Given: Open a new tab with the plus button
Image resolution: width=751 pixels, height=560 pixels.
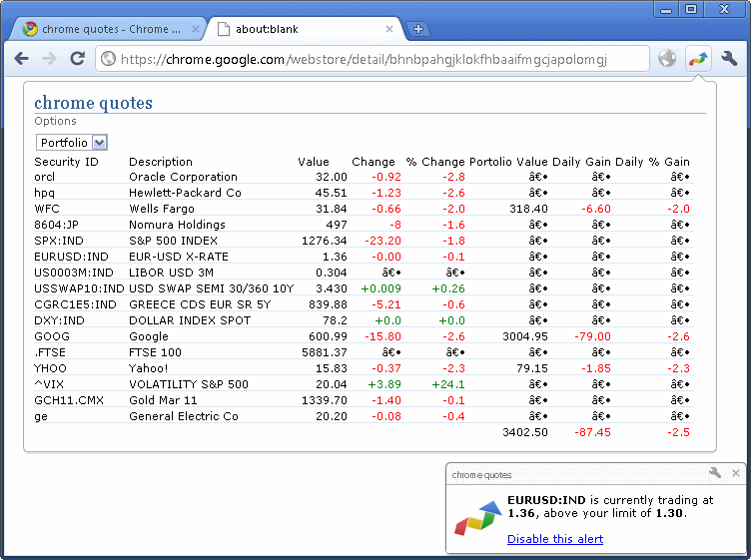Looking at the screenshot, I should click(x=418, y=29).
